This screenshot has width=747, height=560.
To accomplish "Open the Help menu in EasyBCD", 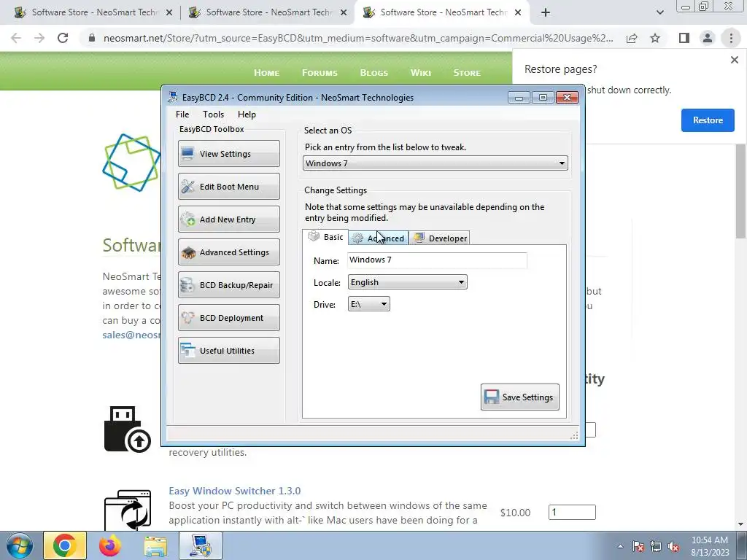I will click(247, 114).
